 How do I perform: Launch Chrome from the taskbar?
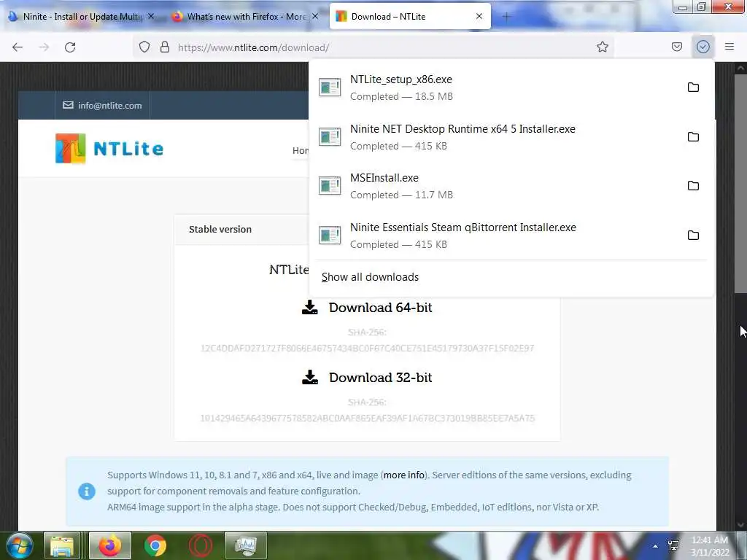(x=155, y=545)
